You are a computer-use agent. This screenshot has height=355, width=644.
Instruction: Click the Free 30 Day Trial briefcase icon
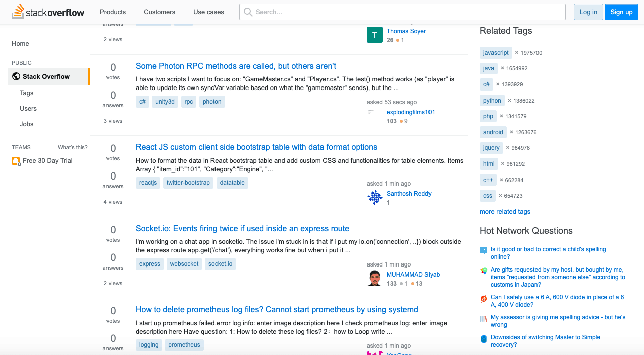coord(16,161)
